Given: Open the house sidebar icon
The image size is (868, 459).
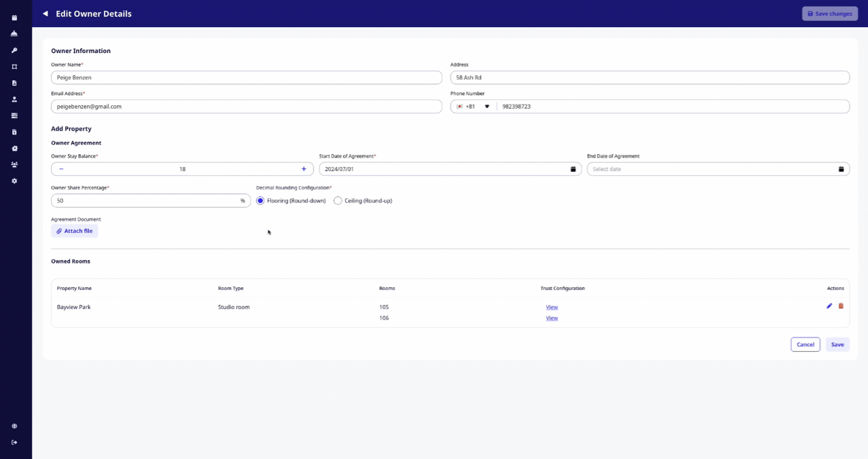Looking at the screenshot, I should coord(14,148).
